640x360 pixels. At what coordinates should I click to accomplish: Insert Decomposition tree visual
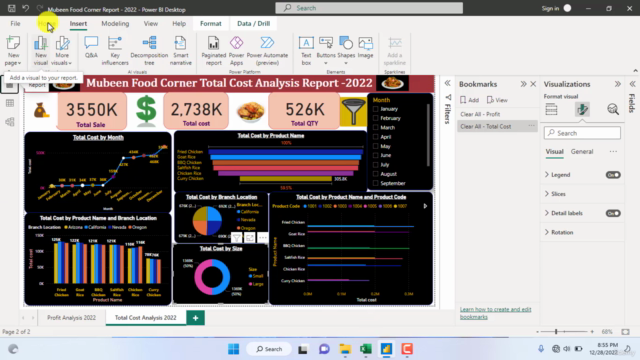[149, 51]
